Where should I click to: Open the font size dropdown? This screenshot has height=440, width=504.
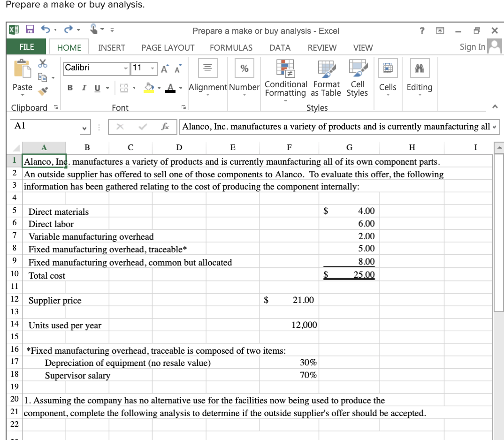[152, 68]
